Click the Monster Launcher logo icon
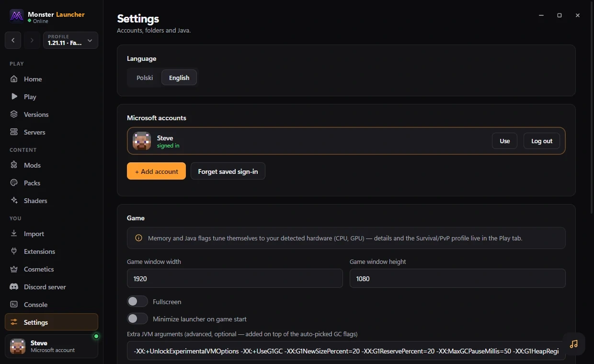This screenshot has height=364, width=594. coord(17,16)
